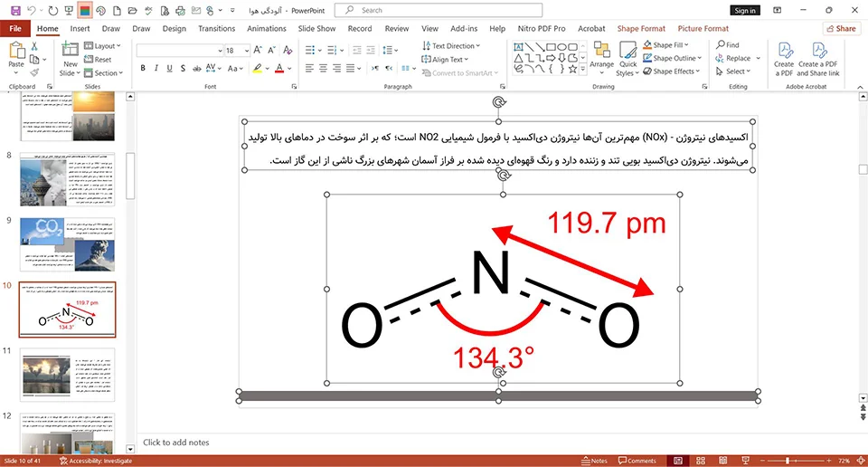Click the Reset slide button
The image size is (868, 467).
pyautogui.click(x=98, y=59)
